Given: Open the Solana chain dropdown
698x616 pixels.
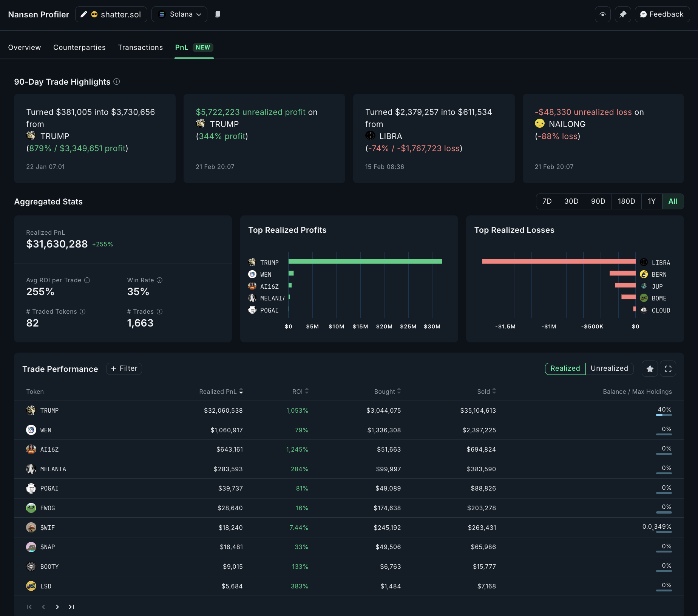Looking at the screenshot, I should coord(179,14).
